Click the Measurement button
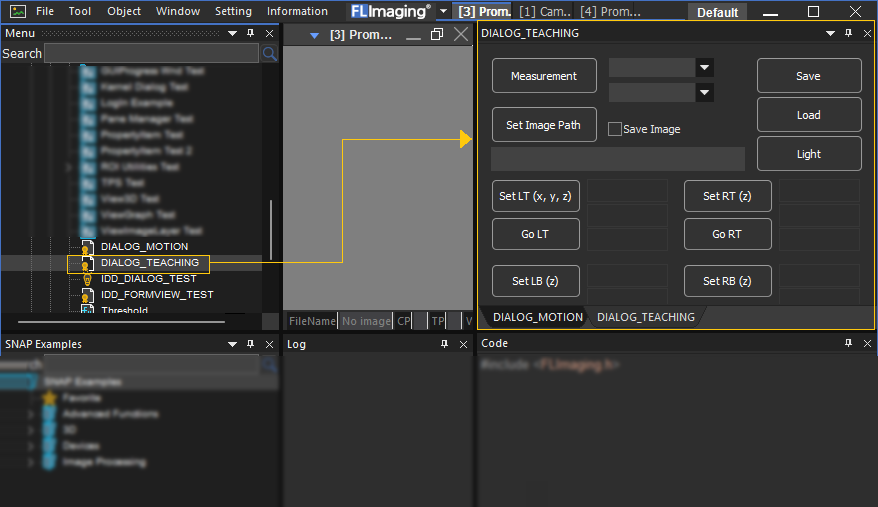 pos(544,76)
